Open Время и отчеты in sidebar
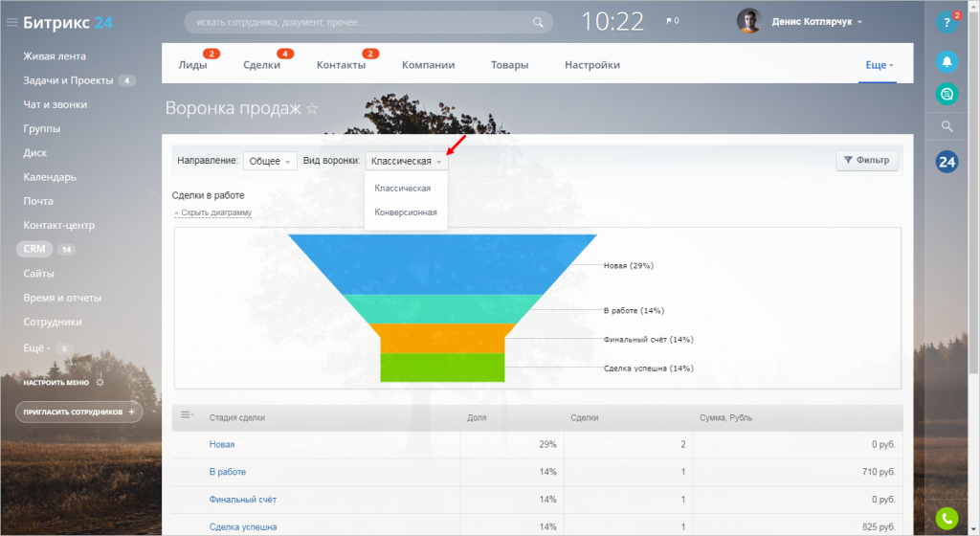The width and height of the screenshot is (980, 536). tap(62, 298)
